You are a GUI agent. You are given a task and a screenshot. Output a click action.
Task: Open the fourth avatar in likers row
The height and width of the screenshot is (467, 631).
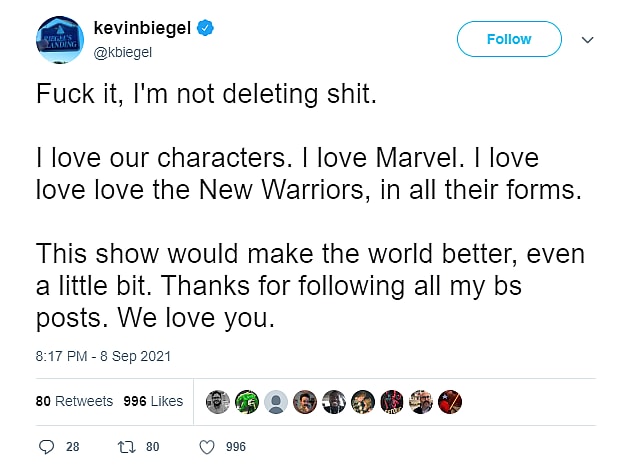(x=306, y=401)
